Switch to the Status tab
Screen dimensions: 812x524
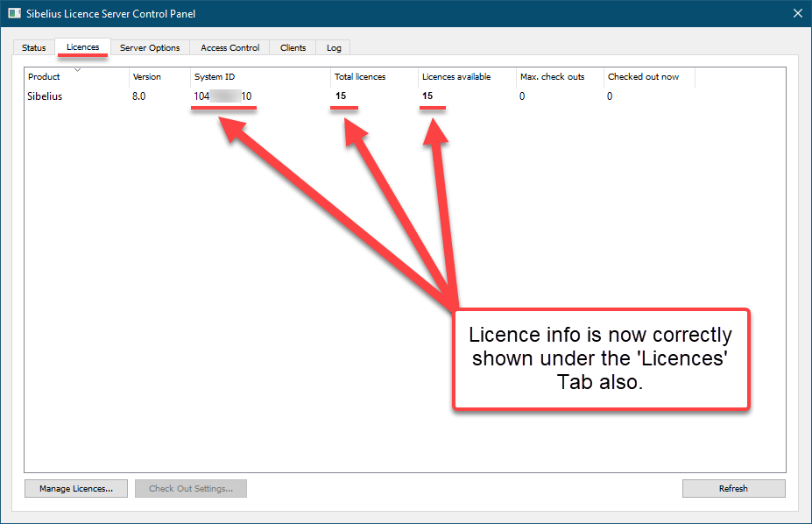[x=34, y=47]
